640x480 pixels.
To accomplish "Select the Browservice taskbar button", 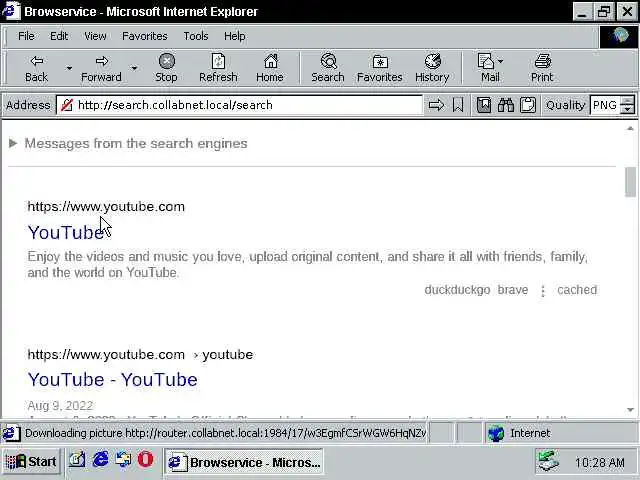I will 244,462.
